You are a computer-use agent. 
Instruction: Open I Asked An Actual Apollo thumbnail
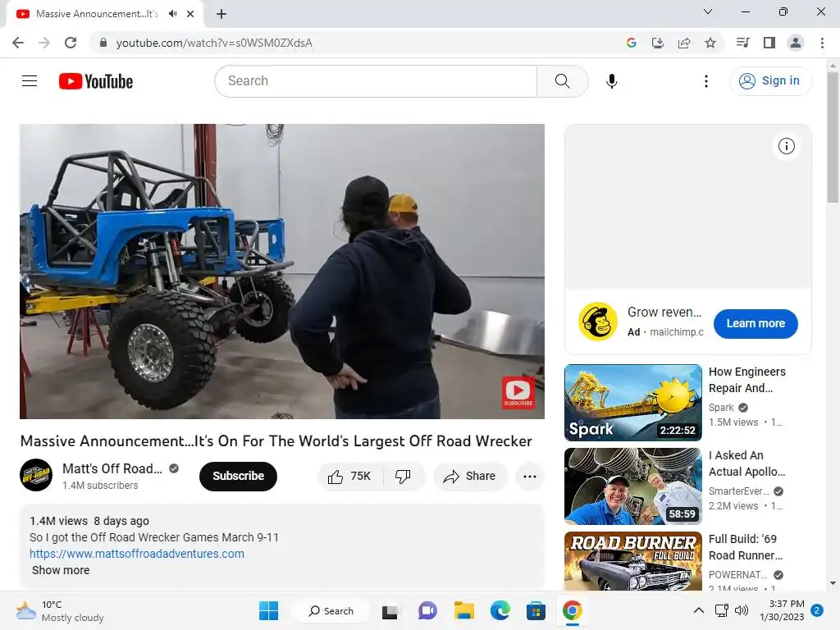(x=632, y=486)
